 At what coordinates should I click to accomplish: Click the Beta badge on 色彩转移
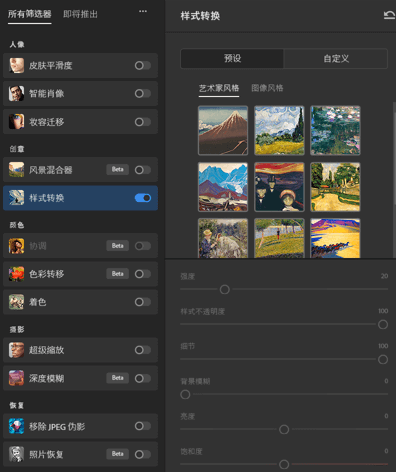117,274
